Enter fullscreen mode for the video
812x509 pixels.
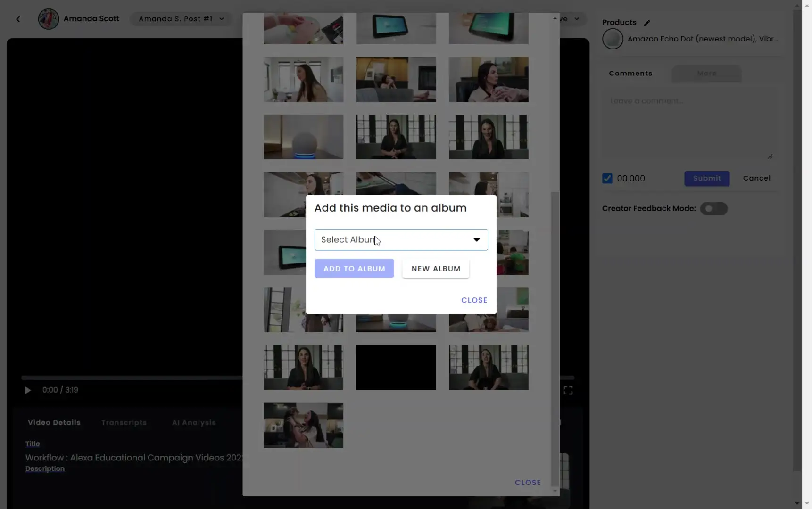click(x=569, y=390)
